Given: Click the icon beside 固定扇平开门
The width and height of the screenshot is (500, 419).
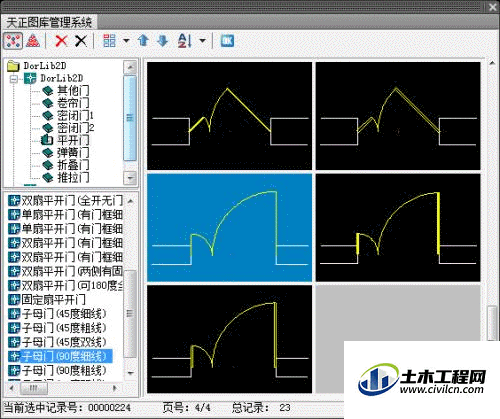Looking at the screenshot, I should click(x=14, y=300).
